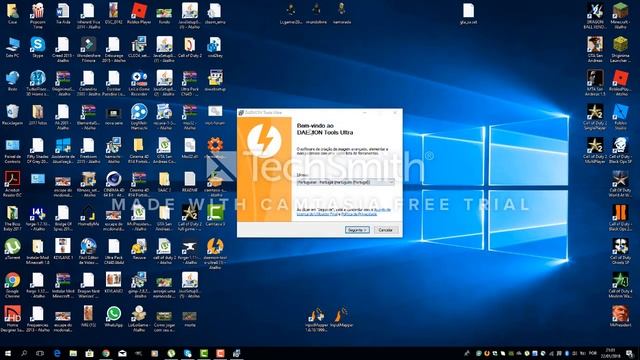Open the Windows Start menu

[8, 353]
